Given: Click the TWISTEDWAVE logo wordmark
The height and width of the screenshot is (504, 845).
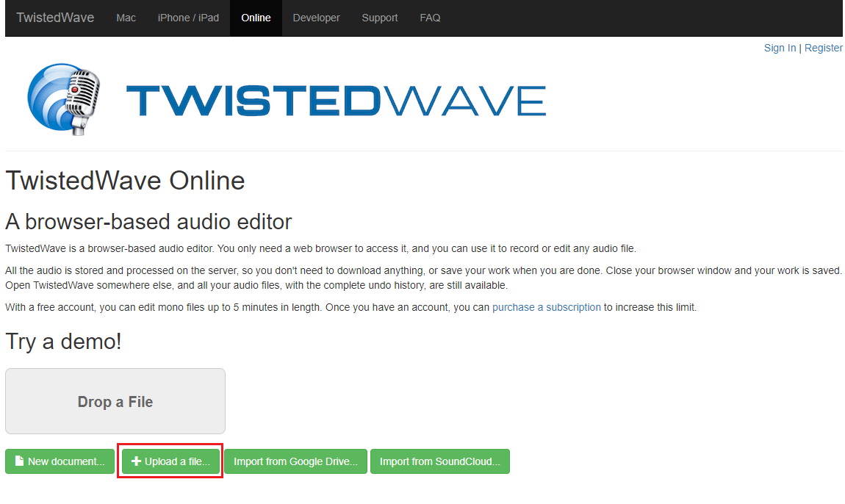Looking at the screenshot, I should [x=337, y=100].
